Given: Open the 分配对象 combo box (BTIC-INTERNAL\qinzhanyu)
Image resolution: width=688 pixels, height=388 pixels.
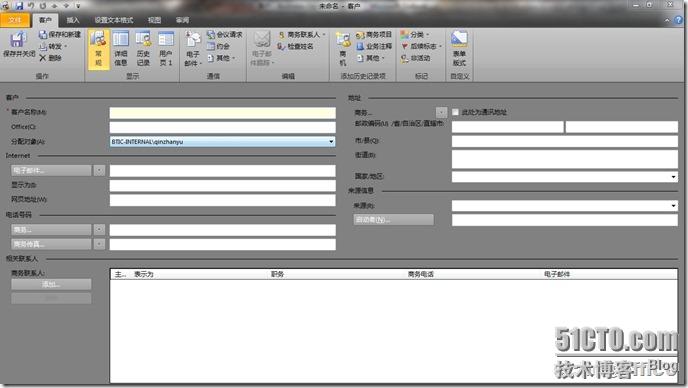Looking at the screenshot, I should (x=222, y=142).
